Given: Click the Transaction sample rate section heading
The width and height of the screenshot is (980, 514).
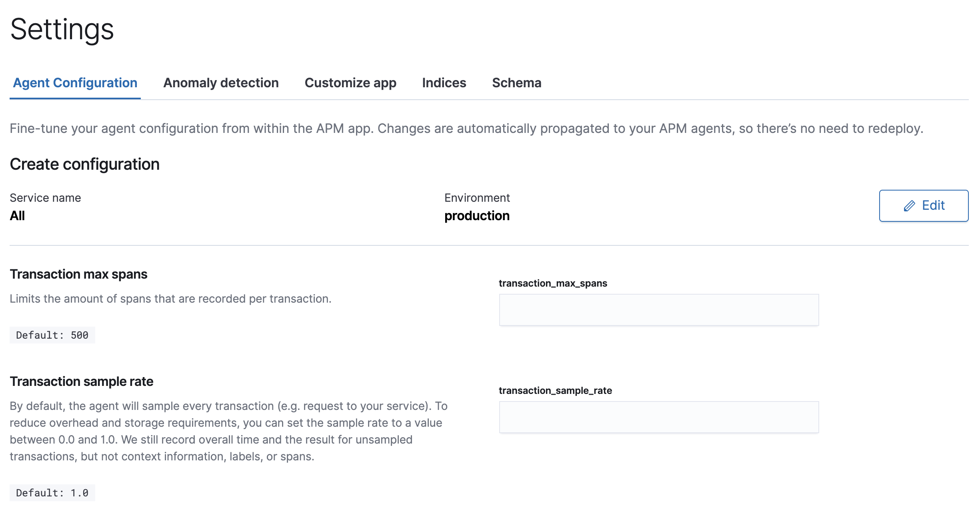Looking at the screenshot, I should [x=82, y=381].
